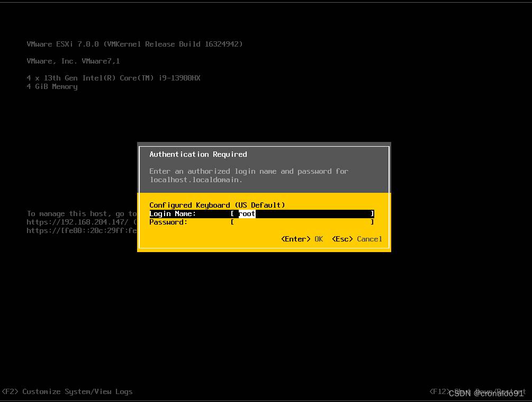Click the 4 GiB Memory line

tap(52, 86)
